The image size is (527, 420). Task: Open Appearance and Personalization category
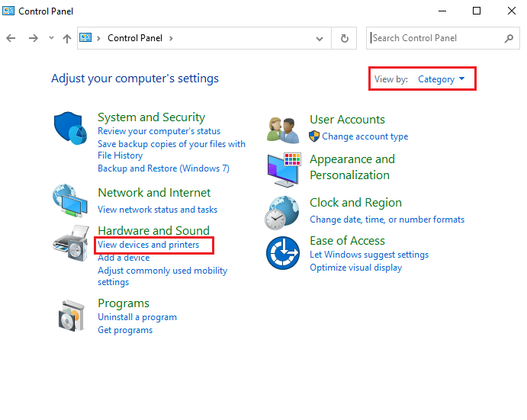(352, 167)
